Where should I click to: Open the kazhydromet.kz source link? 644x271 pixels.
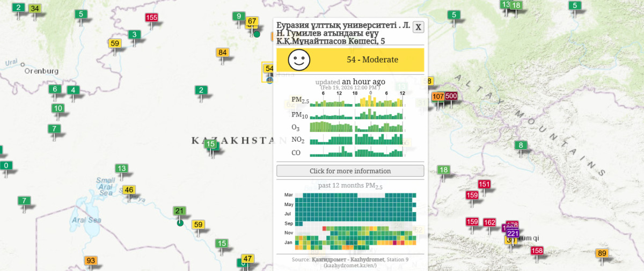point(350,266)
